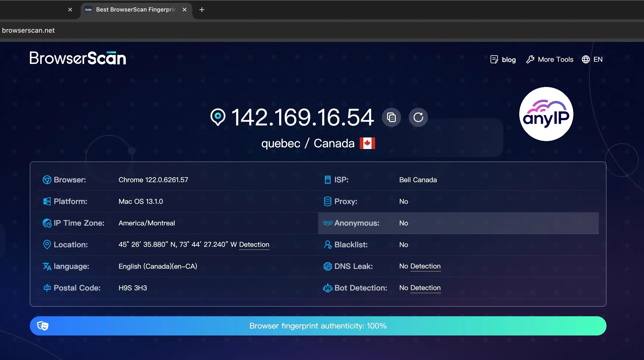This screenshot has height=360, width=644.
Task: Click the Proxy database icon
Action: [328, 201]
